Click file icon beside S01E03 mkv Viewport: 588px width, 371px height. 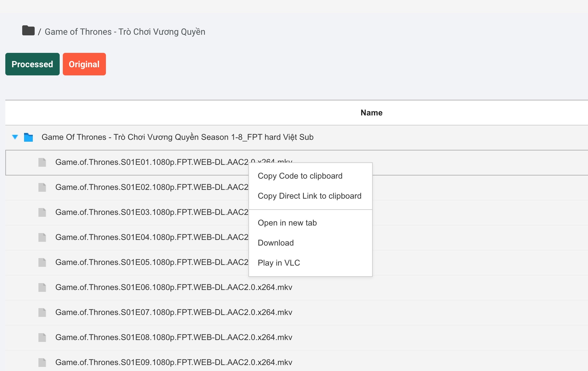[42, 212]
